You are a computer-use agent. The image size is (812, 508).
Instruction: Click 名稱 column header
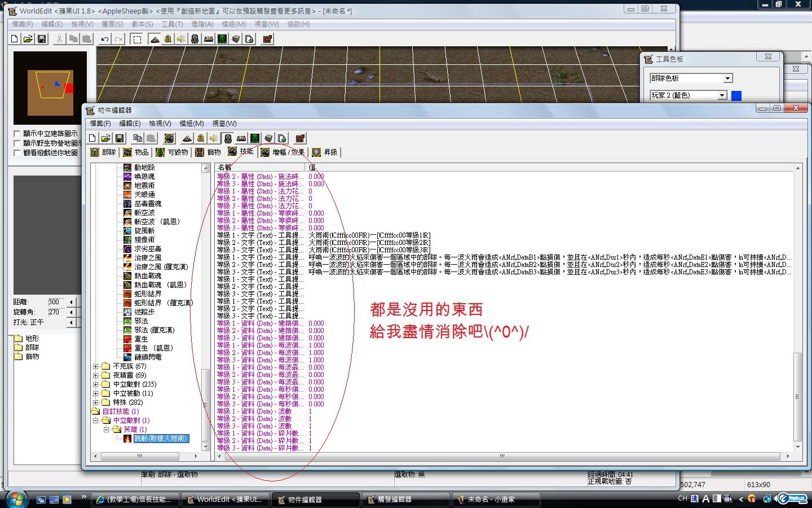click(260, 168)
